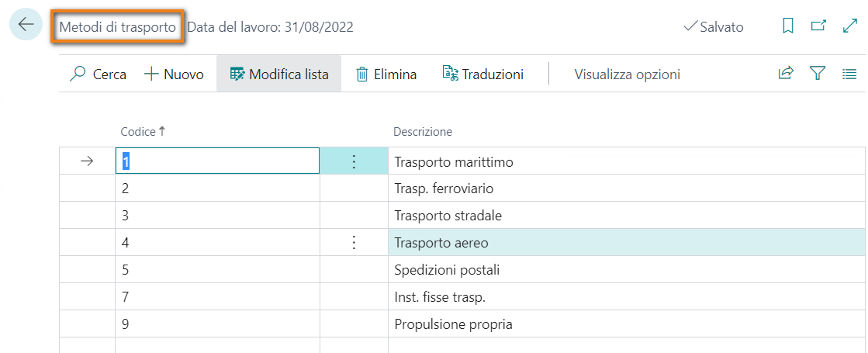
Task: Click the share icon
Action: [786, 74]
